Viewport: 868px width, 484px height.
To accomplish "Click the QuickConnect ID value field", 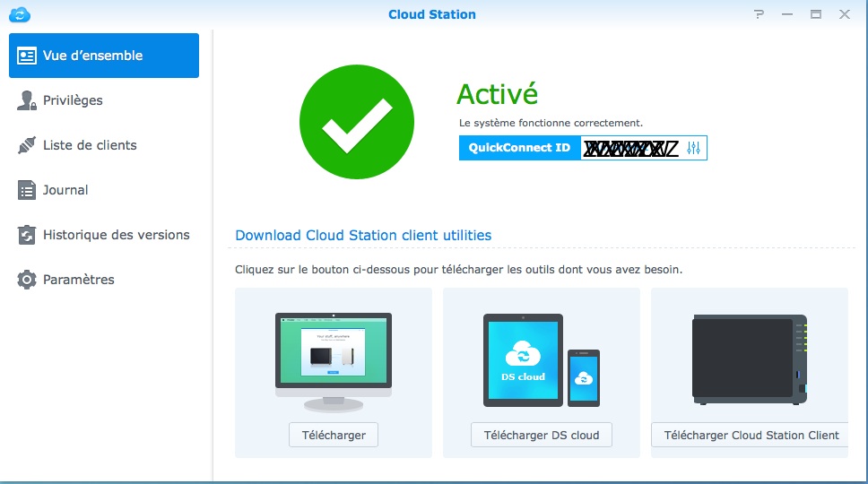I will click(x=631, y=148).
